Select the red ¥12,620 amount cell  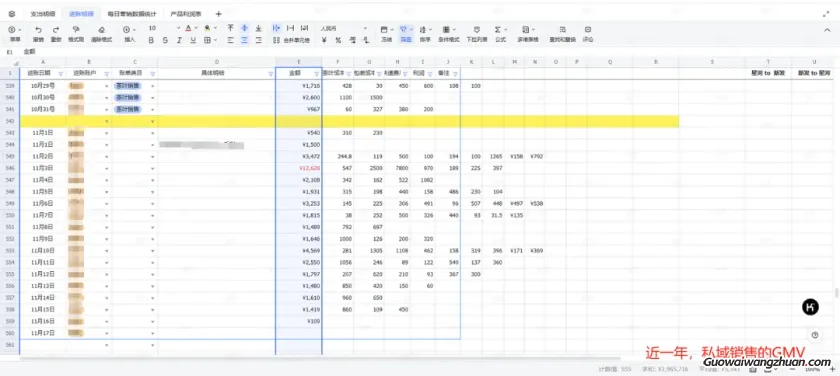298,168
